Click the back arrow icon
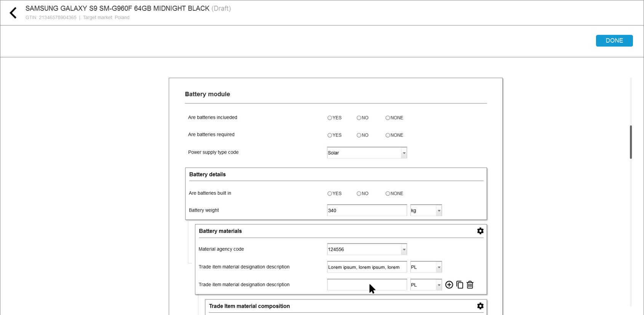This screenshot has height=315, width=644. coord(13,13)
